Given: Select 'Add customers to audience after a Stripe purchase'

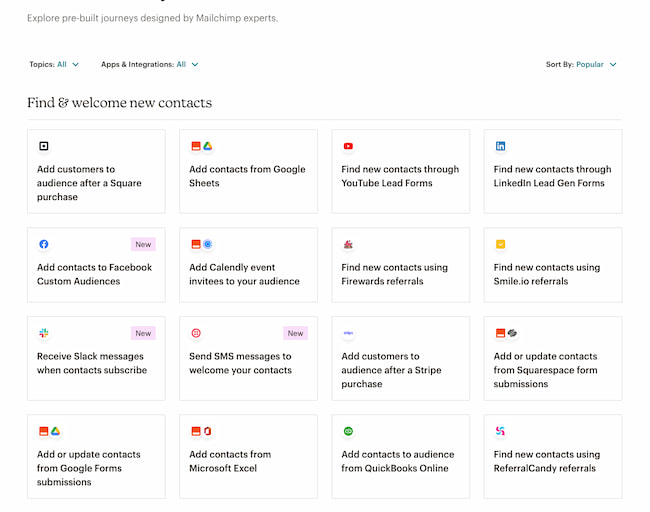Looking at the screenshot, I should pos(400,358).
